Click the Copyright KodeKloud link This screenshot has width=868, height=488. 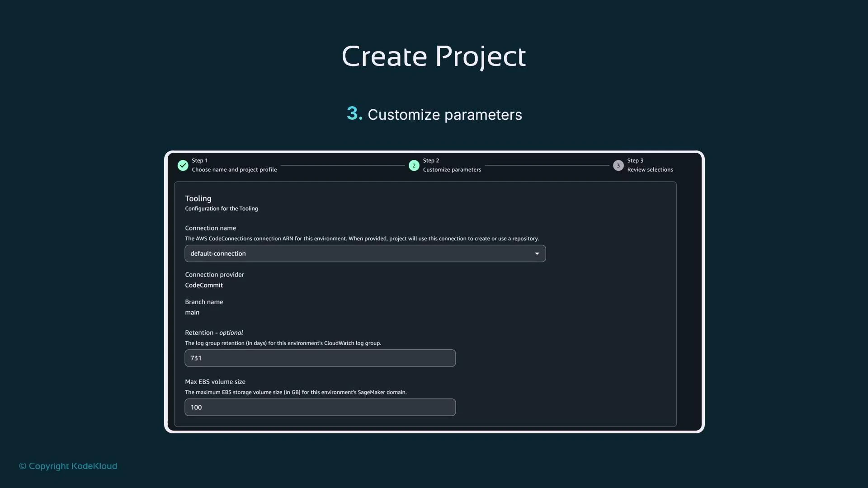[67, 466]
